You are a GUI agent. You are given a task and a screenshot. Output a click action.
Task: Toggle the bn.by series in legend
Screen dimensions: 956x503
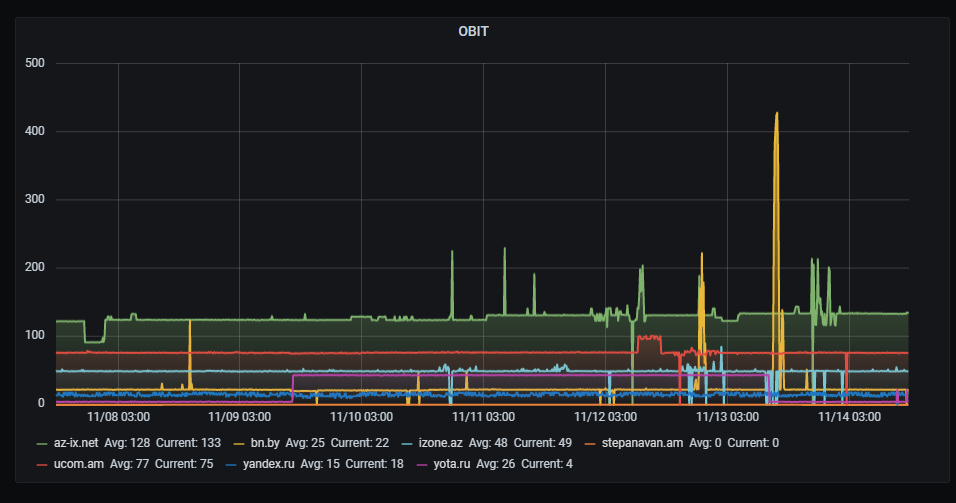click(x=265, y=443)
